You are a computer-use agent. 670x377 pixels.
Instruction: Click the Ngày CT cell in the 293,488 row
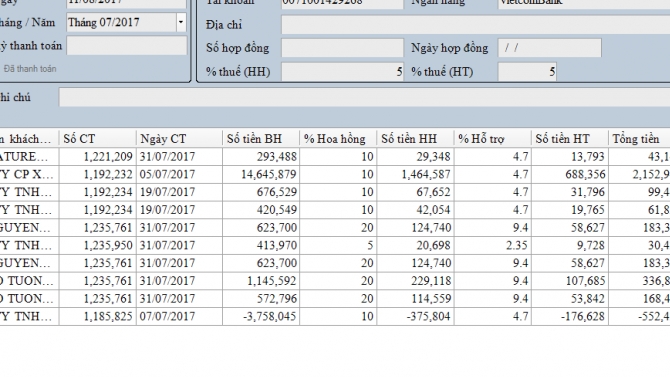[179, 157]
